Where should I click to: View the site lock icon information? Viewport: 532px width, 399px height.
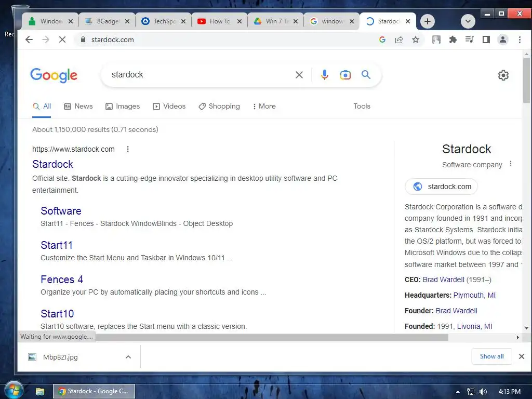point(83,39)
